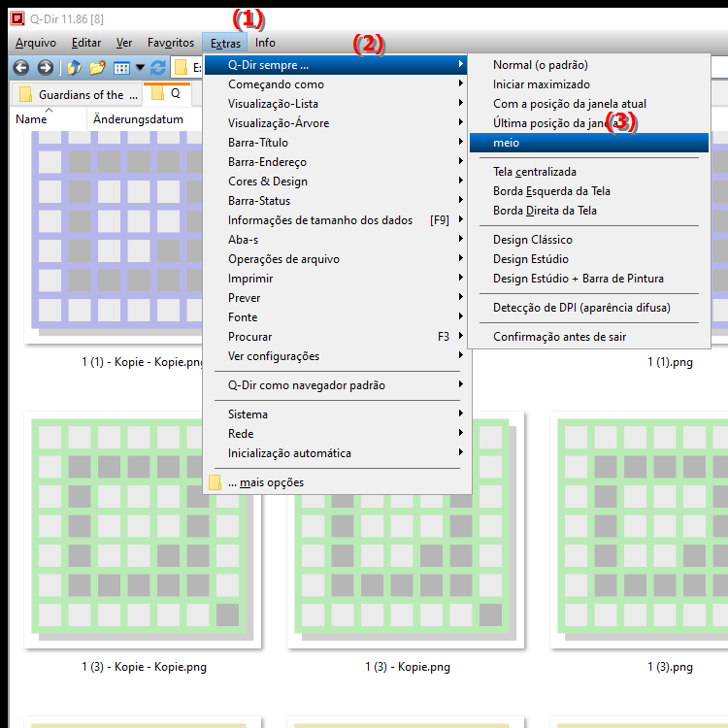
Task: Go back with the left arrow button
Action: pos(21,68)
